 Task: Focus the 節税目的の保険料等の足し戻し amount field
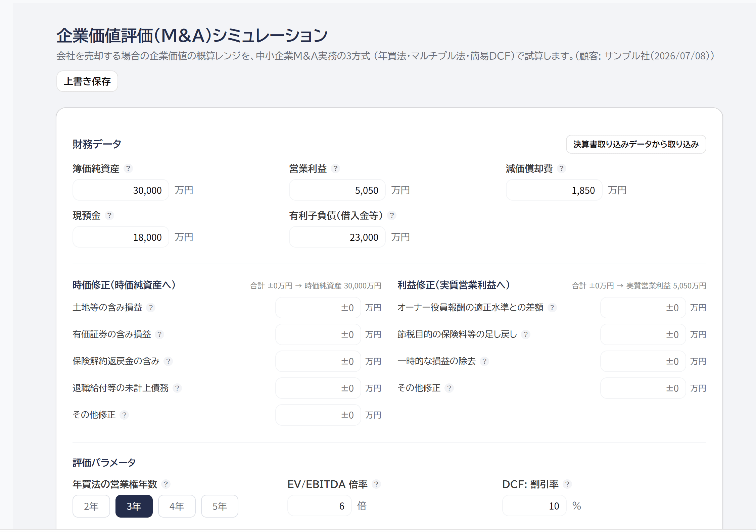point(643,334)
